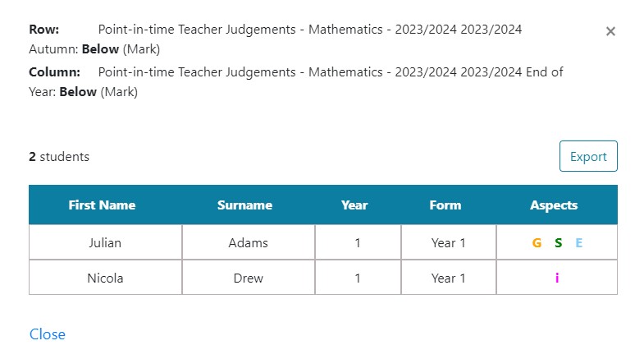Click the light blue E aspect icon
Screen dimensions: 644x359
point(578,243)
